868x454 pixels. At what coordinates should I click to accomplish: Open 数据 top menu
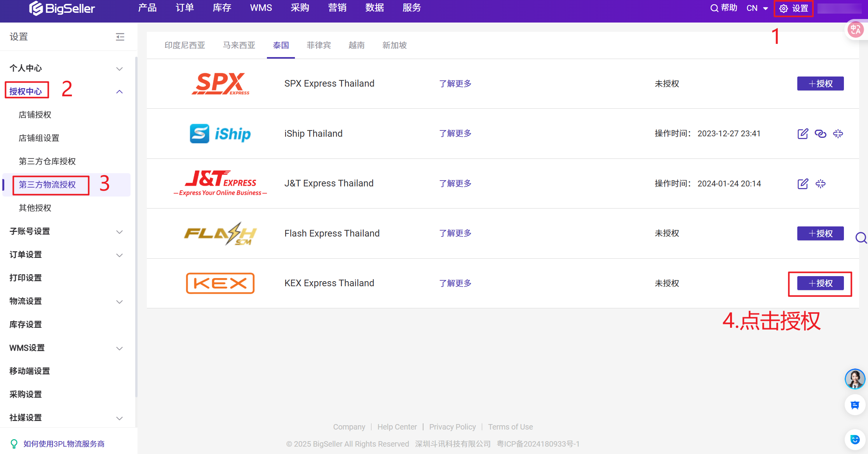click(375, 8)
